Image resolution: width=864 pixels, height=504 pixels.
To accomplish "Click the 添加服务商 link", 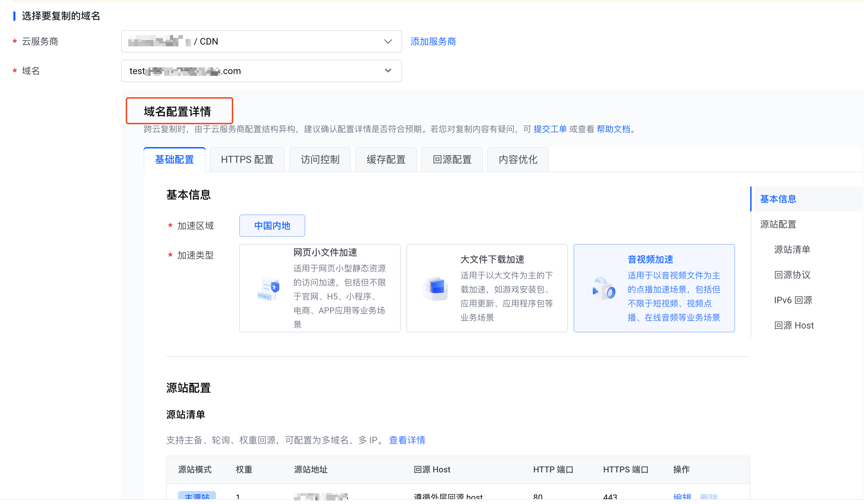I will 433,41.
